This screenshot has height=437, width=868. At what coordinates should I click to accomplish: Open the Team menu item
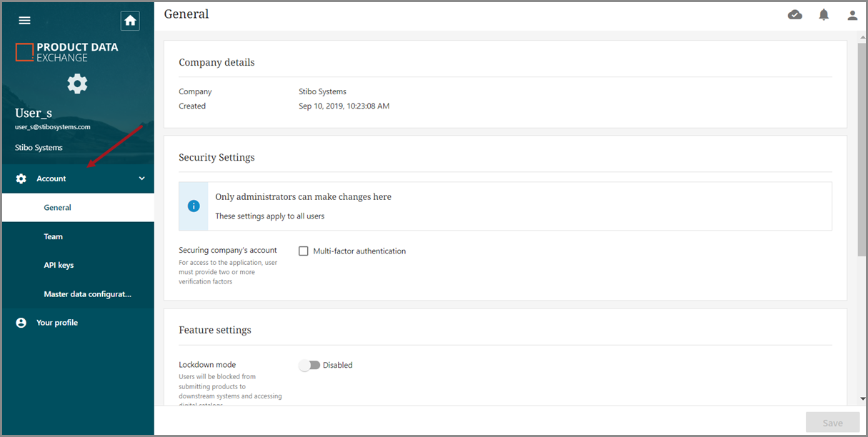(x=54, y=236)
